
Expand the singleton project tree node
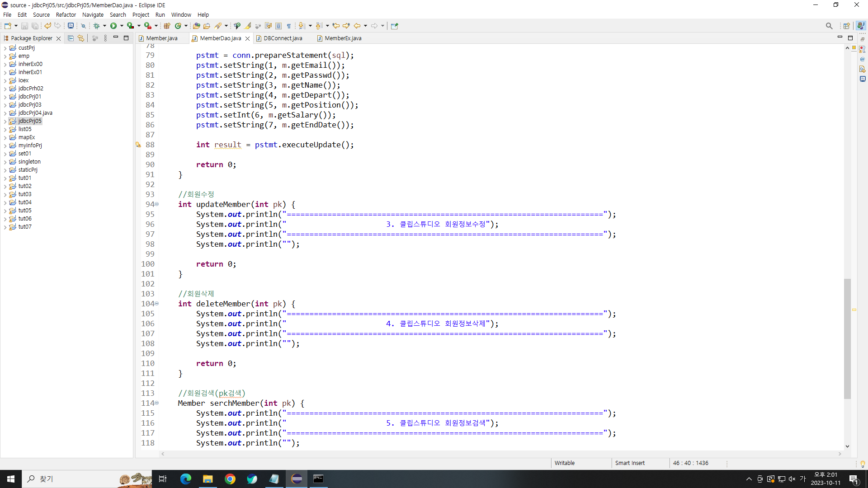[x=5, y=162]
